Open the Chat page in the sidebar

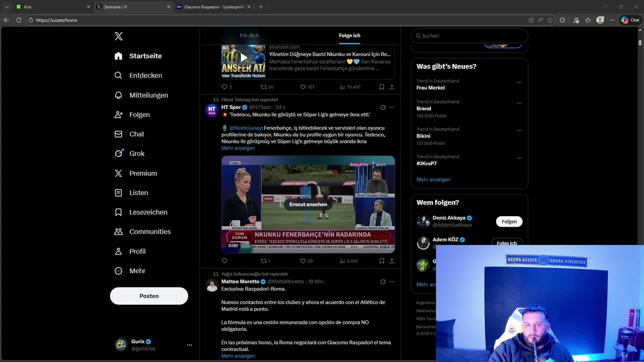click(x=130, y=134)
